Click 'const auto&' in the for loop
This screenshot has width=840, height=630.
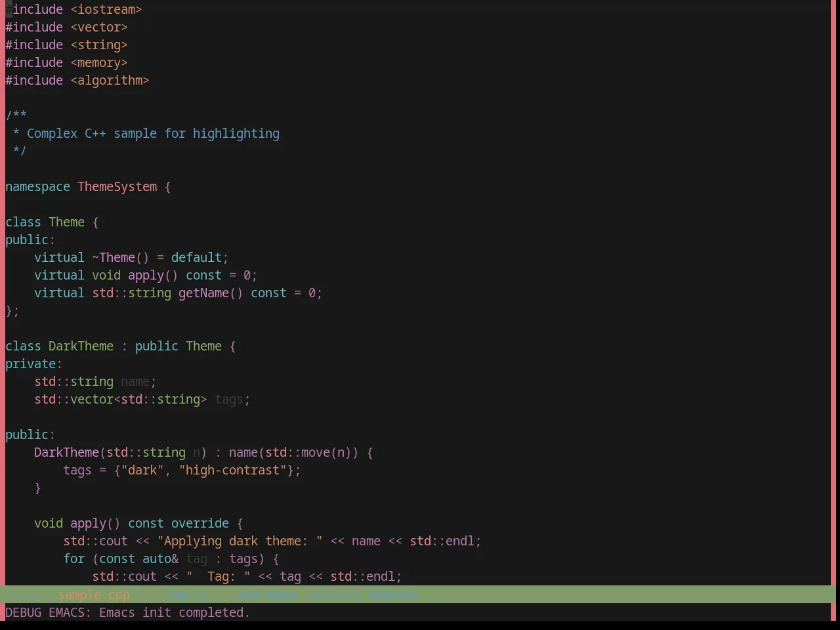[x=138, y=558]
